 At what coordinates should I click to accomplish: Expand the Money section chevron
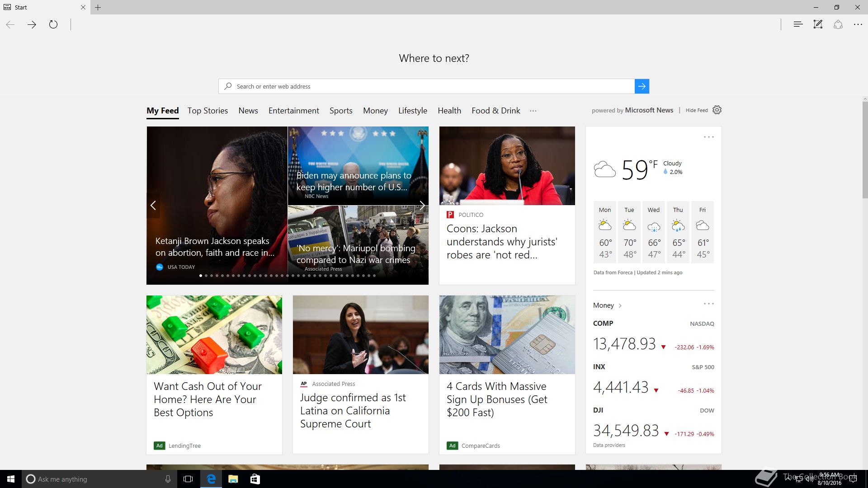tap(620, 306)
